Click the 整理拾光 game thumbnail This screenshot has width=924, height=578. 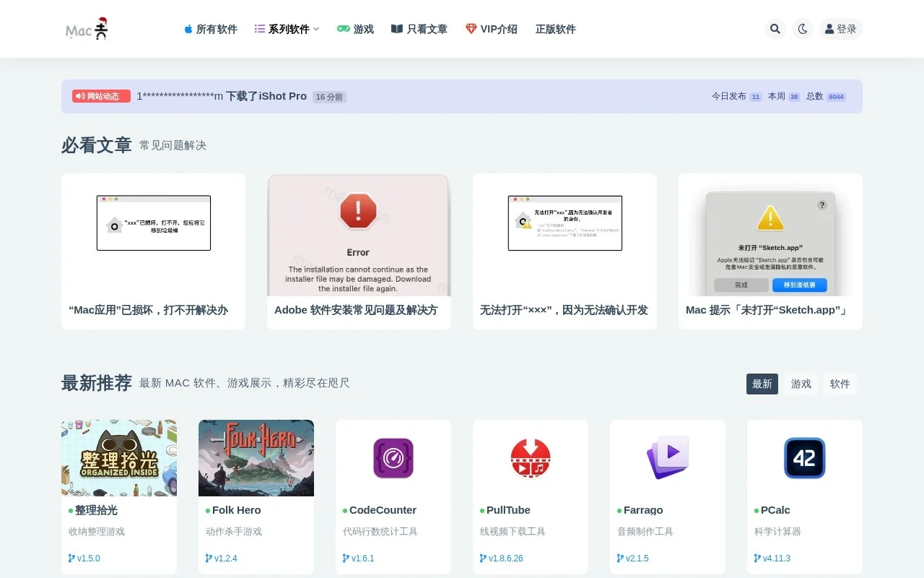click(x=119, y=458)
